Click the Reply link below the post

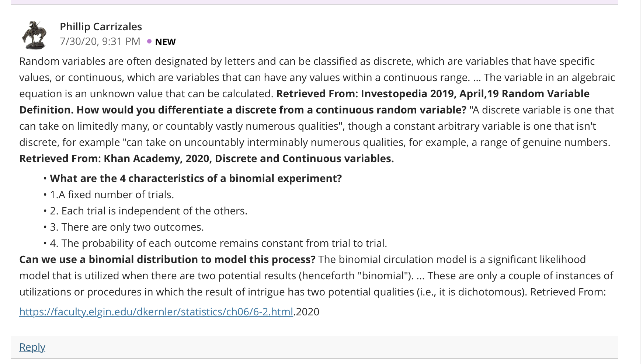[32, 347]
